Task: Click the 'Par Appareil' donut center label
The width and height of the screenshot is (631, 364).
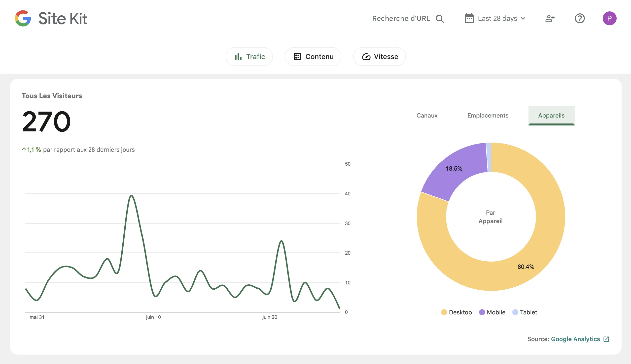Action: [x=491, y=217]
